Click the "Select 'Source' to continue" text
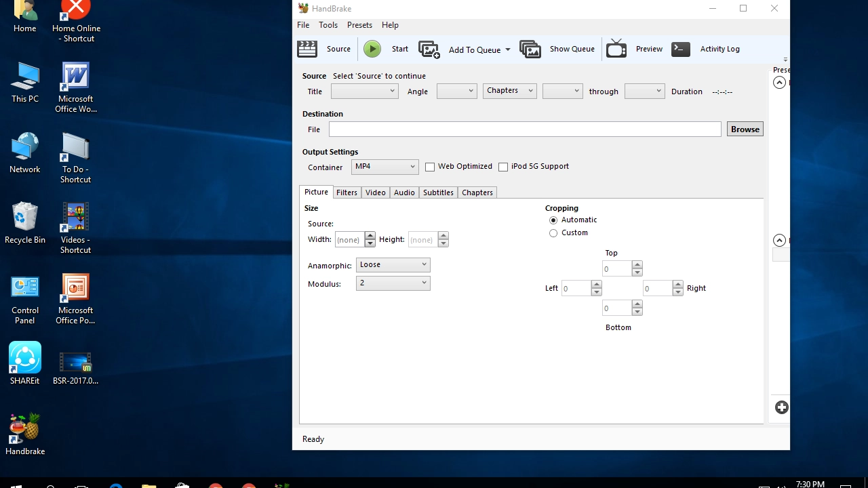This screenshot has width=868, height=488. [x=379, y=76]
